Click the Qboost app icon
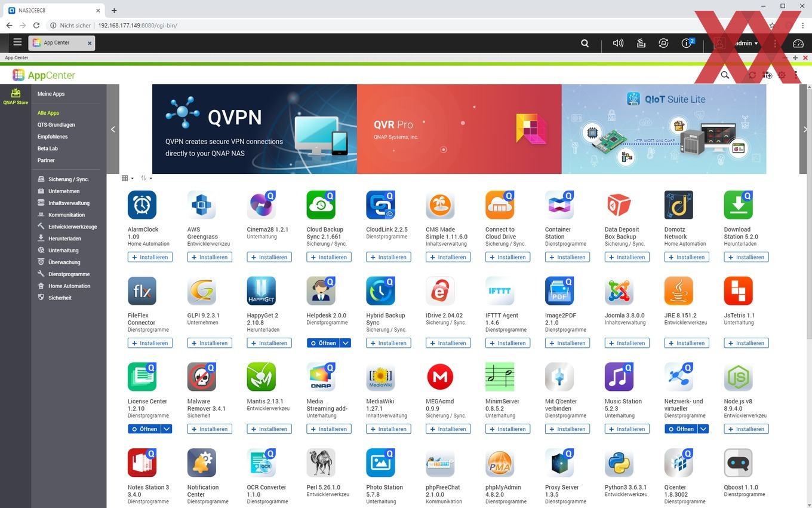Screen dimensions: 812x508 [739, 463]
